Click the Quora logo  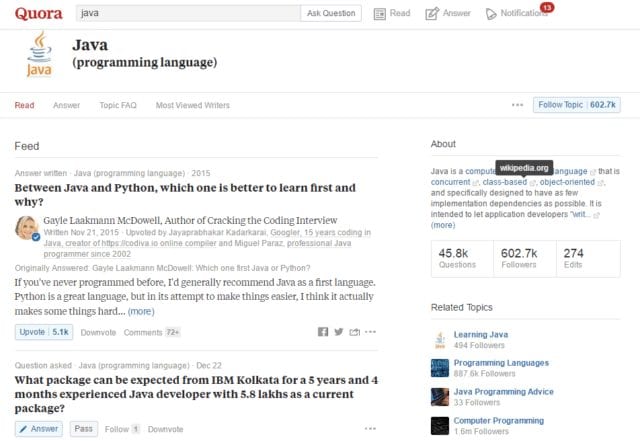[x=39, y=13]
